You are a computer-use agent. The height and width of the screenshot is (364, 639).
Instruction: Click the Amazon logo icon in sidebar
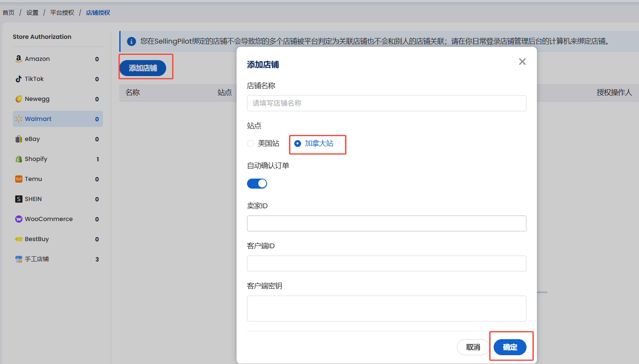coord(18,59)
